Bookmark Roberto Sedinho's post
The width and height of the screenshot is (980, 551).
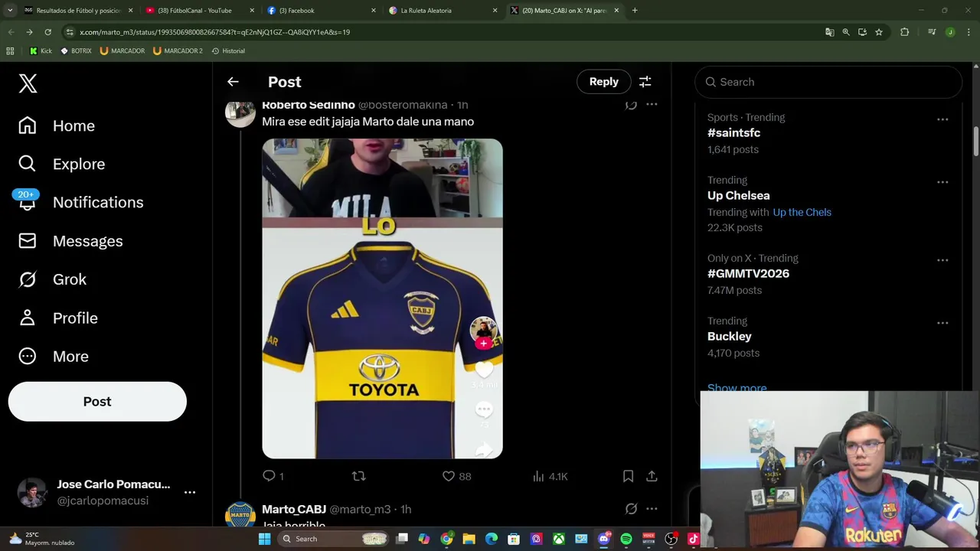[x=628, y=476]
